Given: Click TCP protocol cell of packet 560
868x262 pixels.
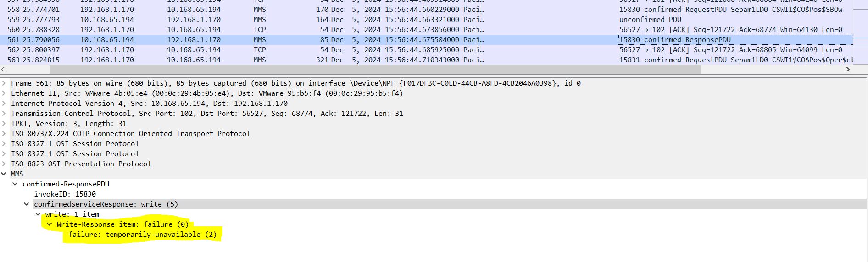Looking at the screenshot, I should [260, 29].
